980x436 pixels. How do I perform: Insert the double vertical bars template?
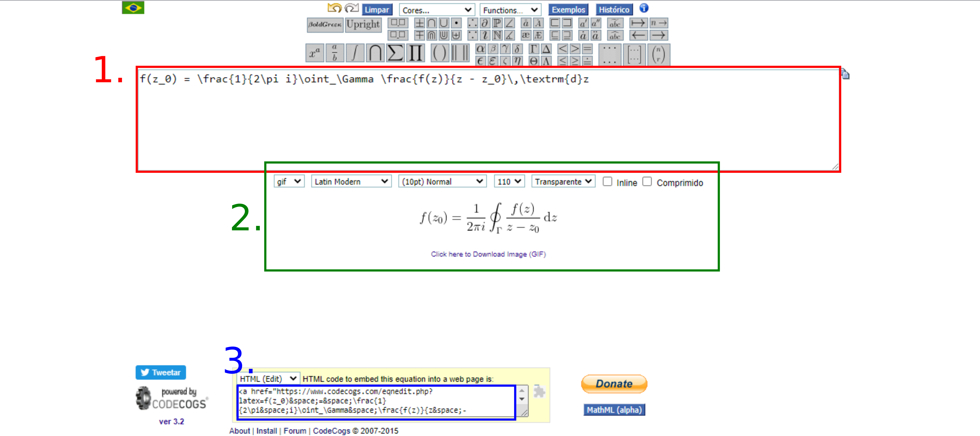coord(460,53)
